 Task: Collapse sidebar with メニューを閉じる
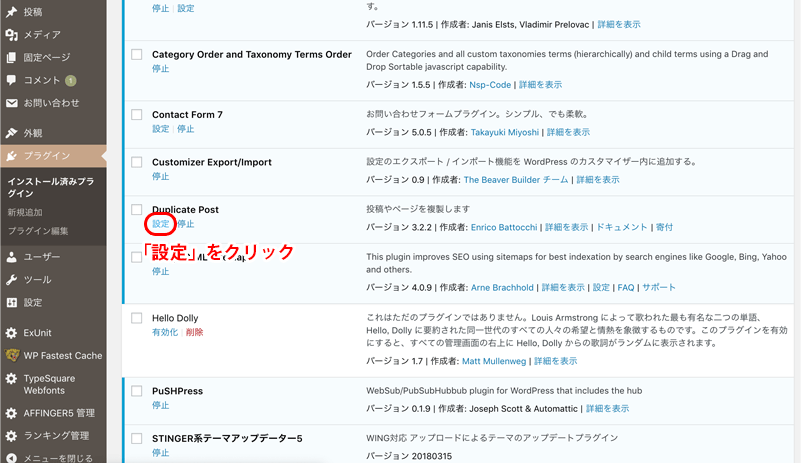click(x=58, y=458)
